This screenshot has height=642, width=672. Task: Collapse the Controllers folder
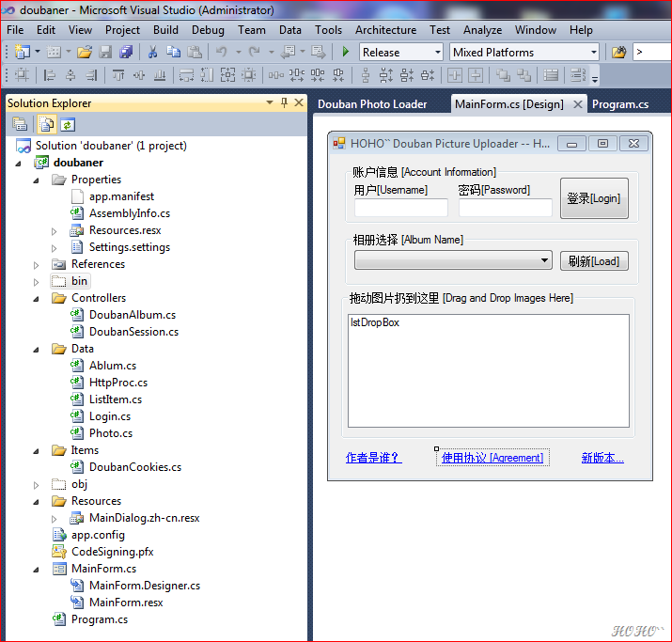pyautogui.click(x=37, y=299)
